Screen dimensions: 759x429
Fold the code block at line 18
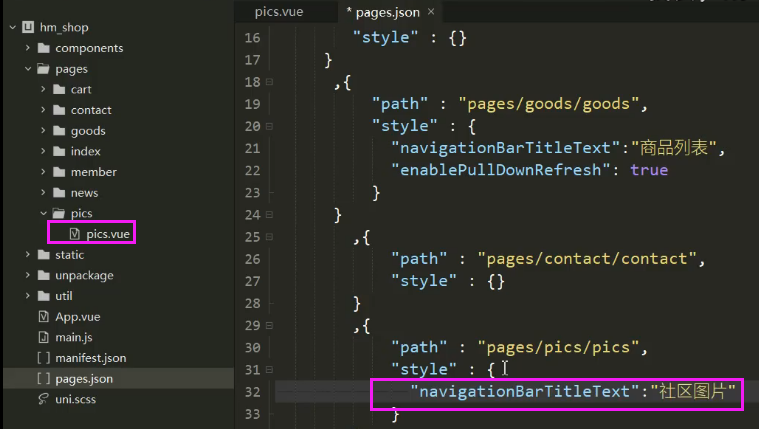(x=270, y=82)
